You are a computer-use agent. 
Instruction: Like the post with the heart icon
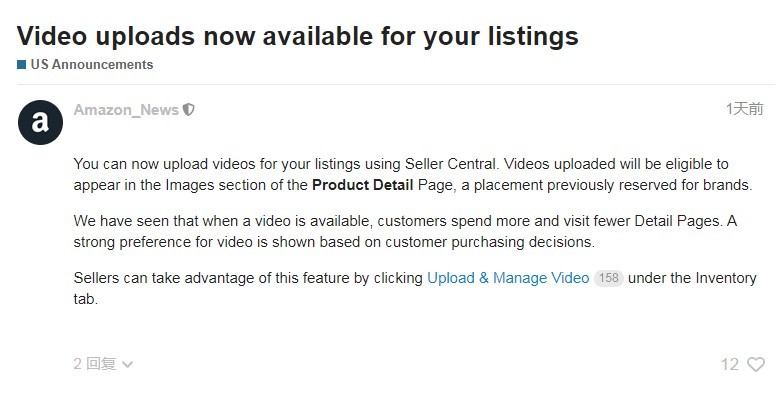pos(756,365)
